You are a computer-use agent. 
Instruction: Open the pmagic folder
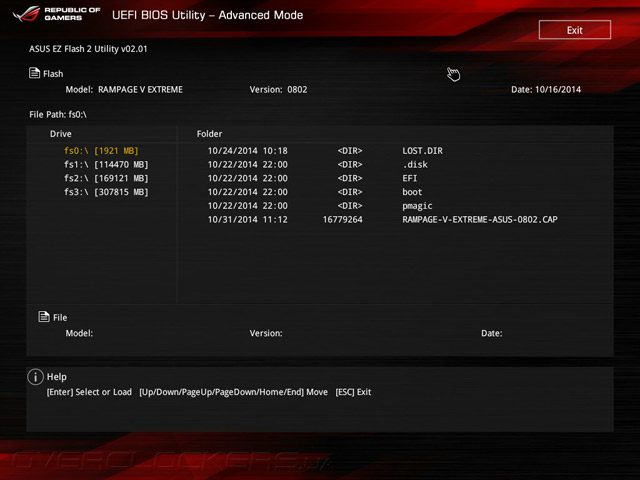click(417, 206)
